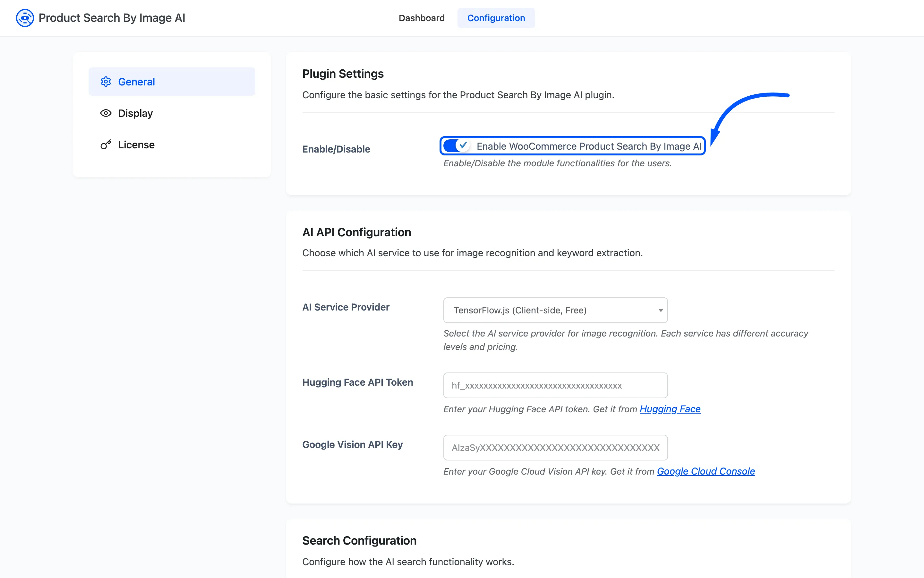Click the Enable/Disable field label
The image size is (924, 578).
pyautogui.click(x=336, y=149)
